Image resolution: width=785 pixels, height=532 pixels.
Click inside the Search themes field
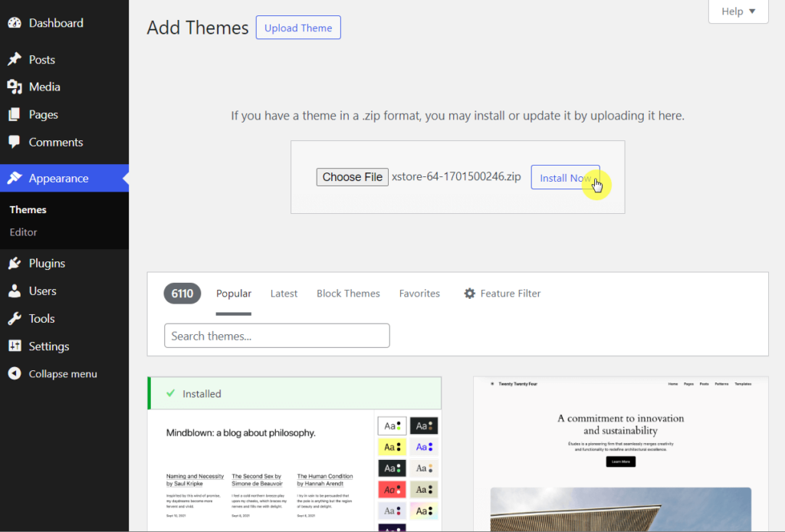[276, 335]
